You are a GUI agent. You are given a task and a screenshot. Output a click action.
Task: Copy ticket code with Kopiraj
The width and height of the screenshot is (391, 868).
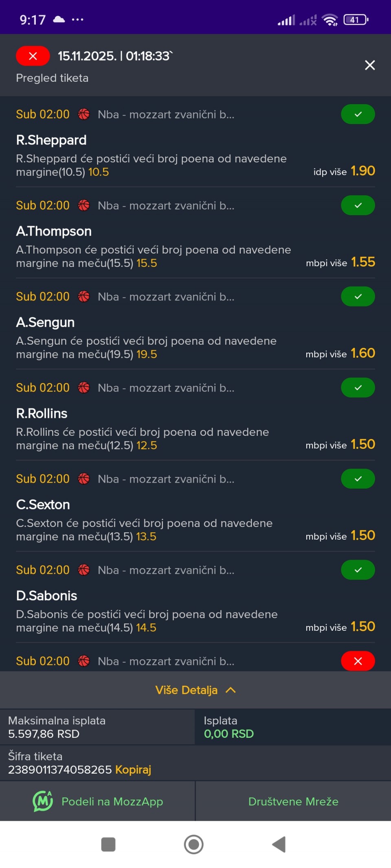[x=133, y=770]
